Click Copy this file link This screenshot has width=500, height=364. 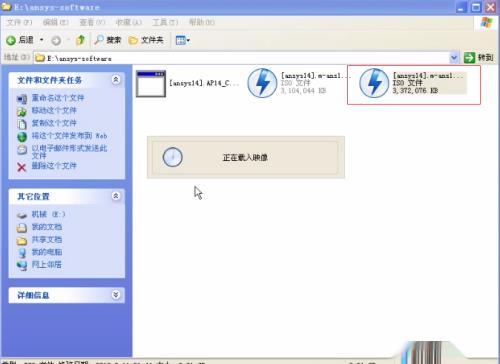(x=54, y=123)
